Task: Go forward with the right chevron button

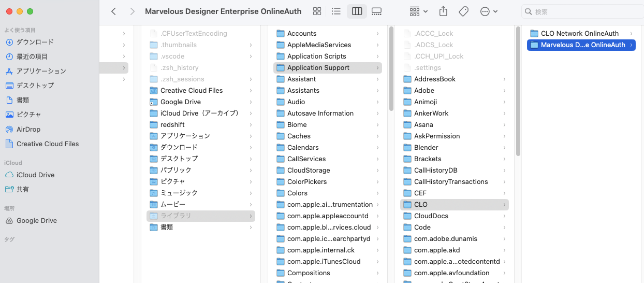Action: point(133,11)
